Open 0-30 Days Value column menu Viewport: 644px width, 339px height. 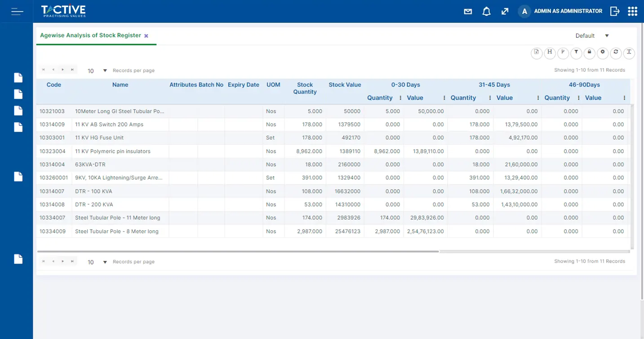[x=444, y=98]
